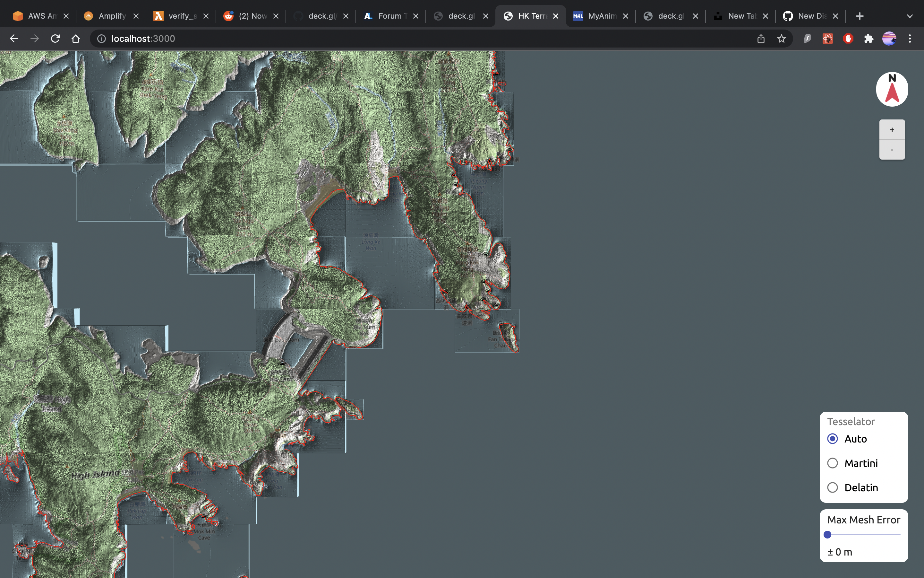The height and width of the screenshot is (578, 924).
Task: Reload the localhost page
Action: coord(56,39)
